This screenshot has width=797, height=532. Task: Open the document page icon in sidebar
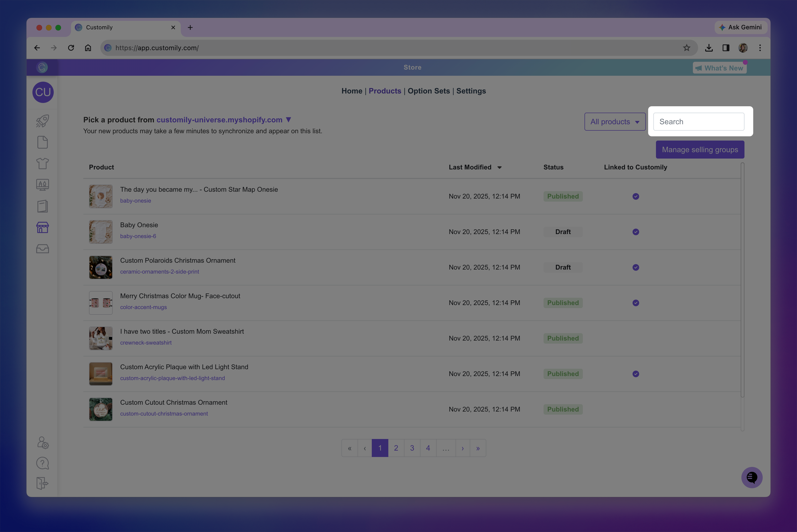tap(42, 142)
